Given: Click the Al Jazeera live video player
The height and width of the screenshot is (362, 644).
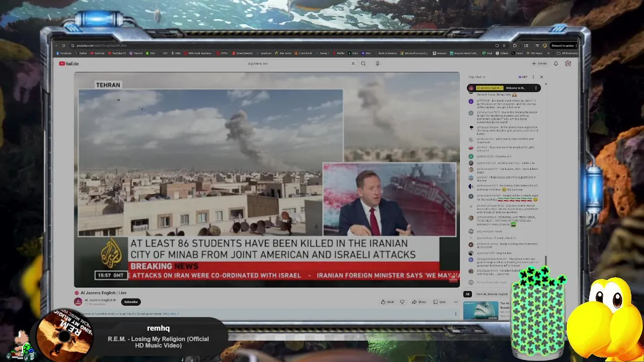Looking at the screenshot, I should pyautogui.click(x=267, y=179).
